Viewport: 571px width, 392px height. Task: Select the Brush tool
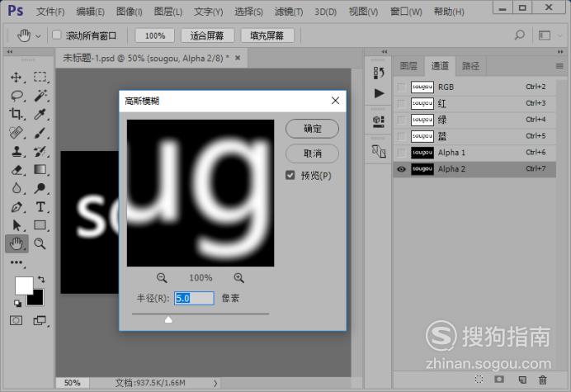click(40, 133)
